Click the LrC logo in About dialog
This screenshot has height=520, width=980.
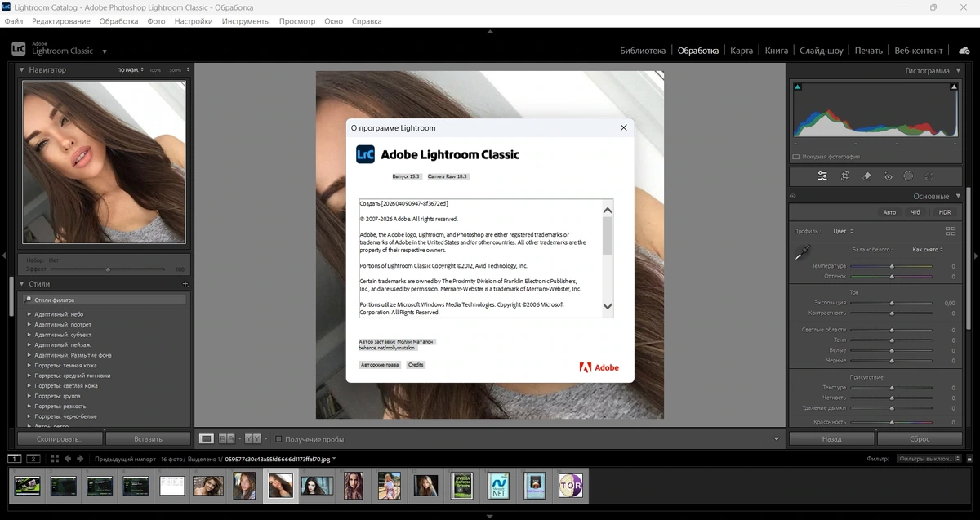[x=365, y=154]
